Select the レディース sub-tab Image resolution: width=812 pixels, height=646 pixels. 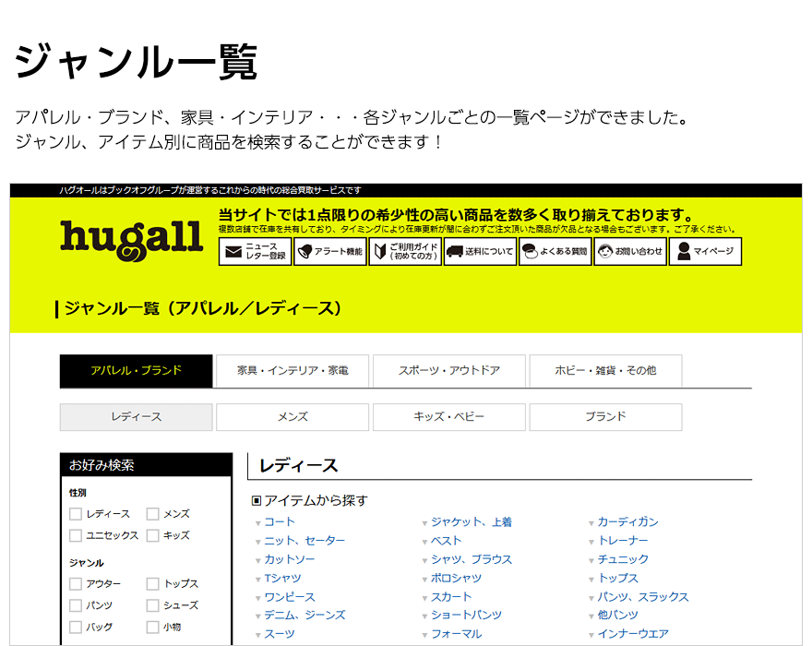tap(137, 417)
